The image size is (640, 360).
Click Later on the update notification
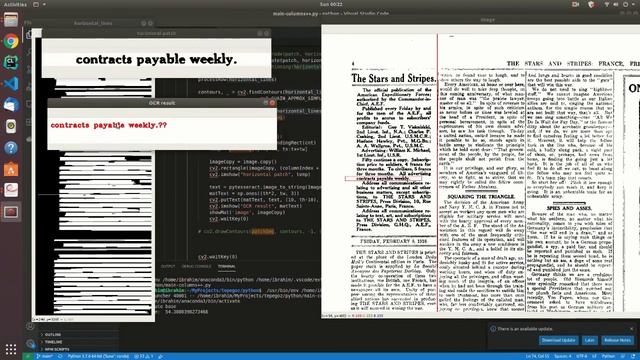[590, 340]
